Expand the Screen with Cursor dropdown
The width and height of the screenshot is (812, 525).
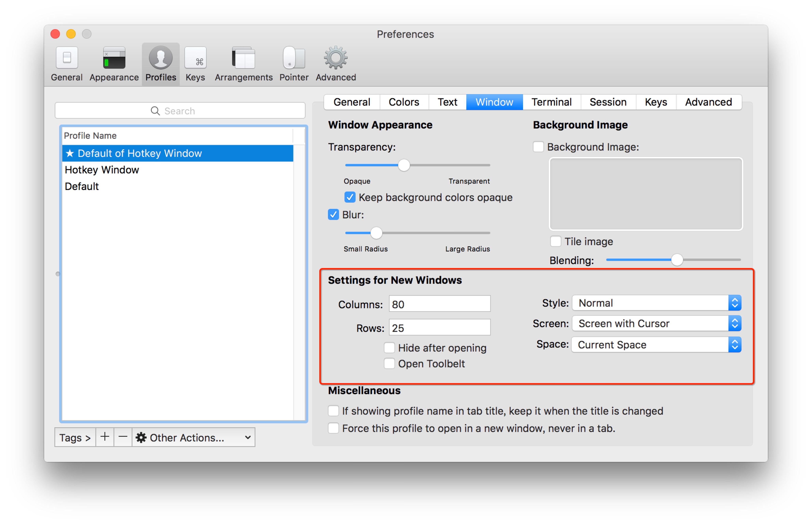(x=656, y=324)
